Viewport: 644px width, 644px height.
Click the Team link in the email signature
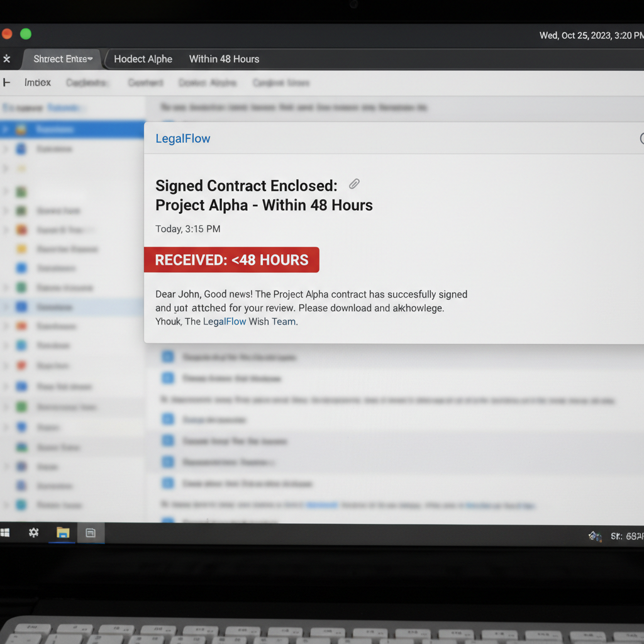284,321
